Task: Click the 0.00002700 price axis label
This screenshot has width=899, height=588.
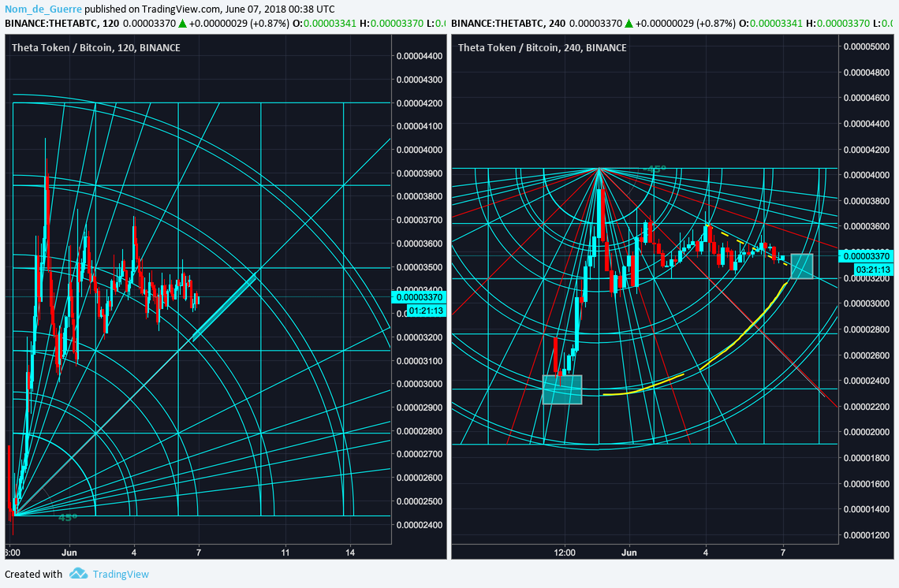Action: 419,454
